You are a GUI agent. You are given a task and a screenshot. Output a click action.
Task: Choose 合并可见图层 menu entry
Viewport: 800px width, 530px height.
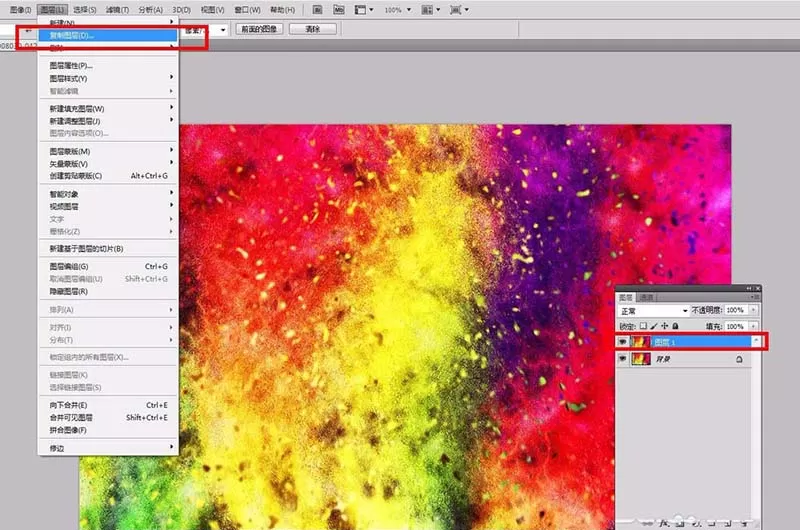[108, 417]
